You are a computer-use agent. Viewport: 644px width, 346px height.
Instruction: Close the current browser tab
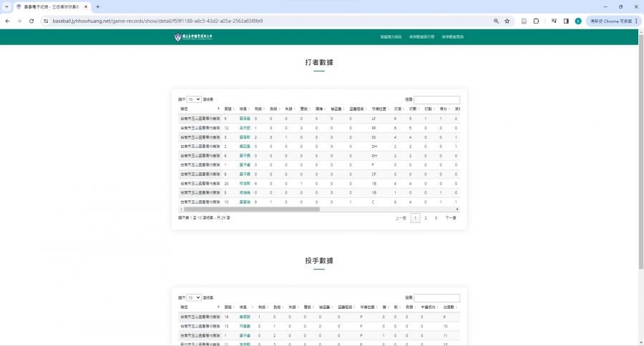[86, 6]
